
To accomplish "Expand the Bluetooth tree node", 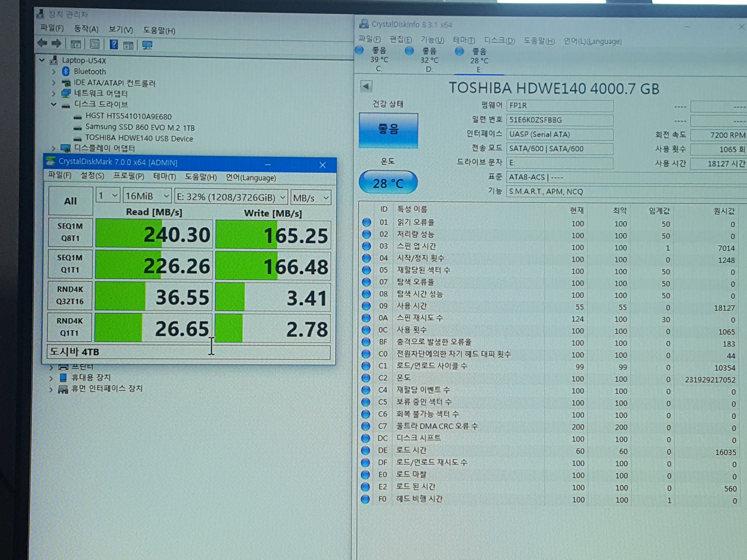I will pos(54,72).
